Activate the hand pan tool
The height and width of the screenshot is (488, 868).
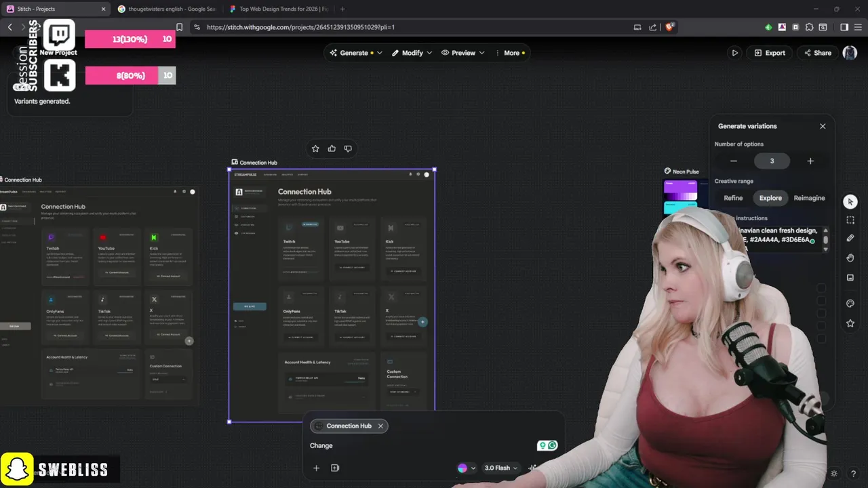pyautogui.click(x=850, y=258)
